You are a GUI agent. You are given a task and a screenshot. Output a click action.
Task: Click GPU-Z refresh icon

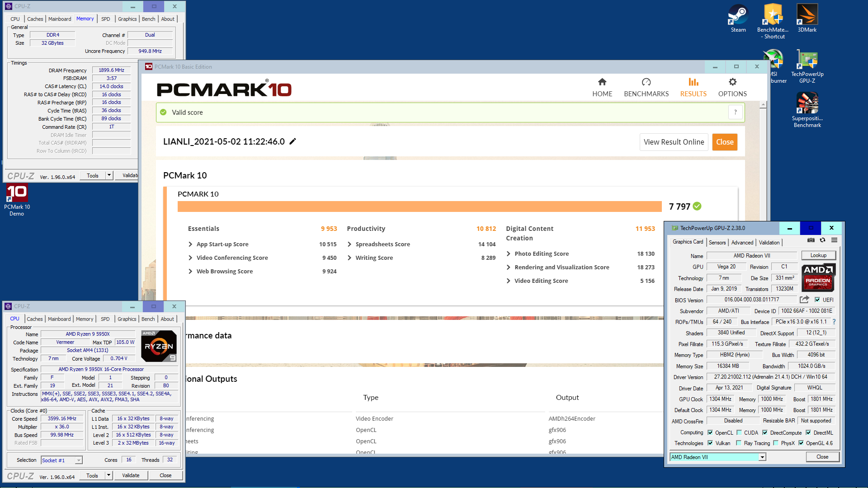click(x=822, y=240)
